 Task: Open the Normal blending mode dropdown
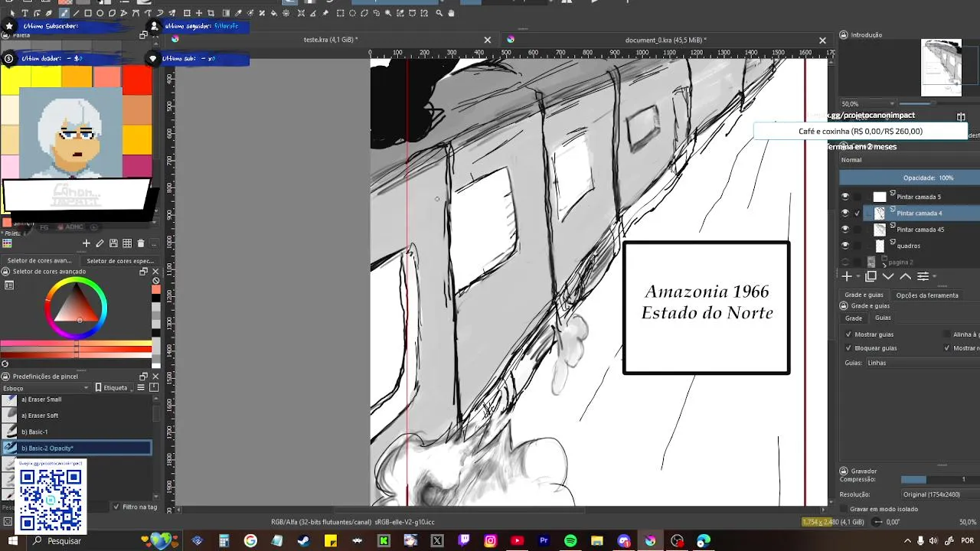tap(910, 160)
